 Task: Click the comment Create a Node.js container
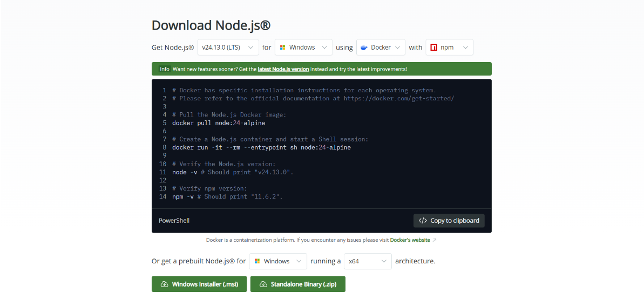(x=270, y=139)
